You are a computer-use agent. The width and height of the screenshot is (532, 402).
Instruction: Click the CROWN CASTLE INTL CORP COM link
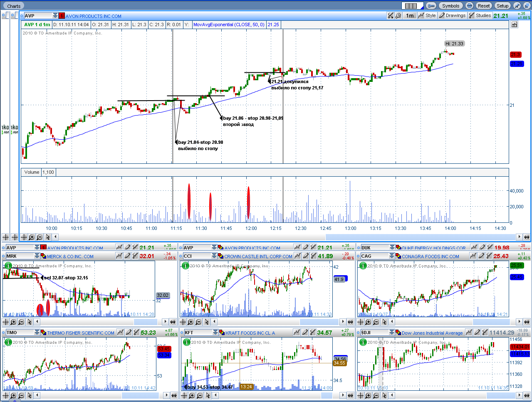258,257
